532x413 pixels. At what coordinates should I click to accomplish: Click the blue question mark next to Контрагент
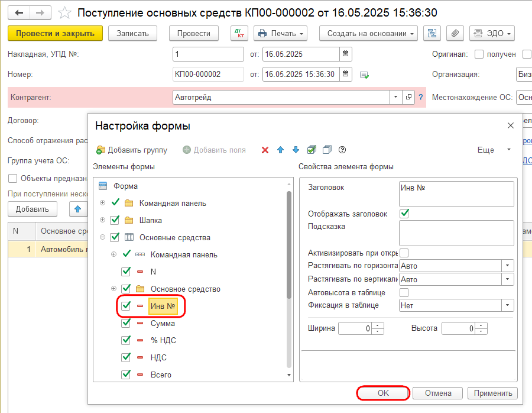[421, 97]
